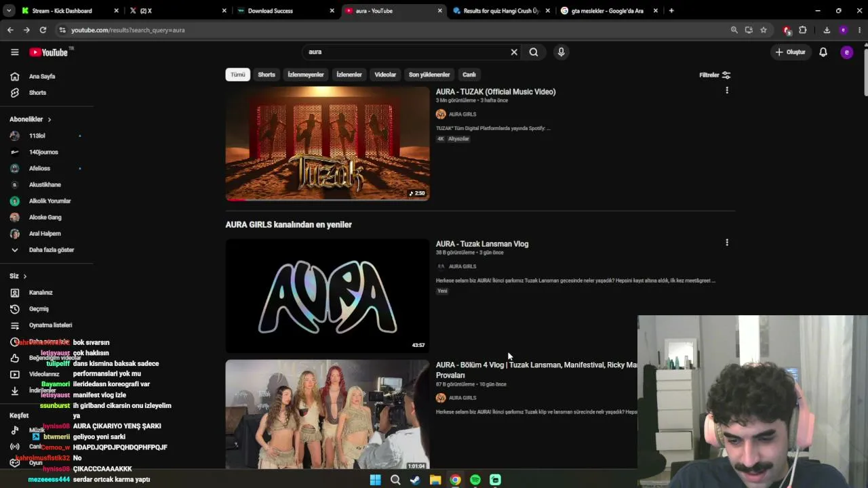
Task: Bookmark this page with the star icon
Action: point(764,30)
